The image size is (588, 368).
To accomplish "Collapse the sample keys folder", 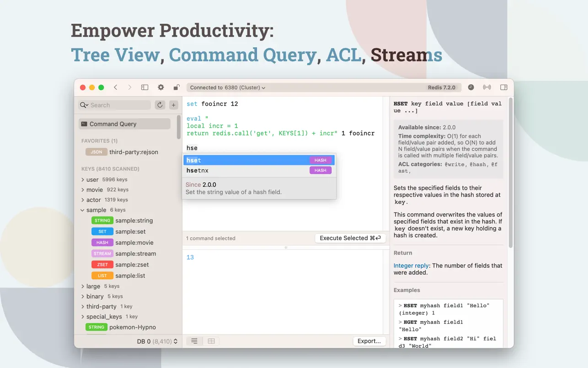I will click(83, 210).
